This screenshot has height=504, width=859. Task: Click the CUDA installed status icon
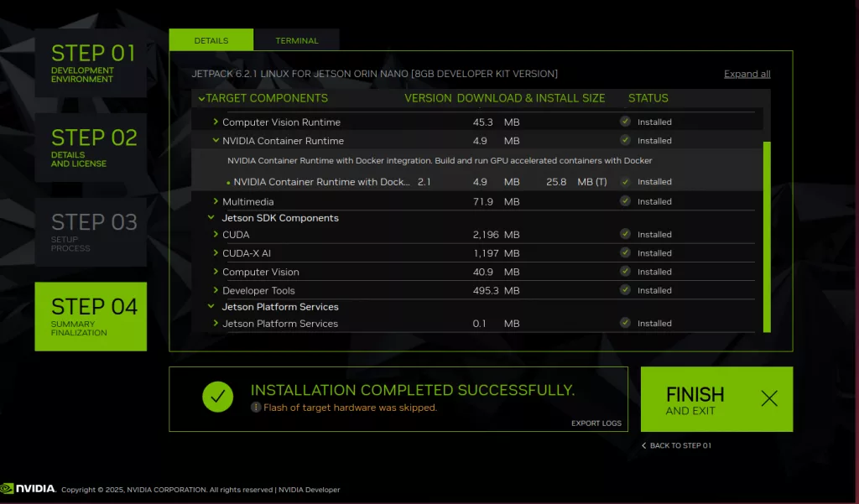click(x=625, y=234)
